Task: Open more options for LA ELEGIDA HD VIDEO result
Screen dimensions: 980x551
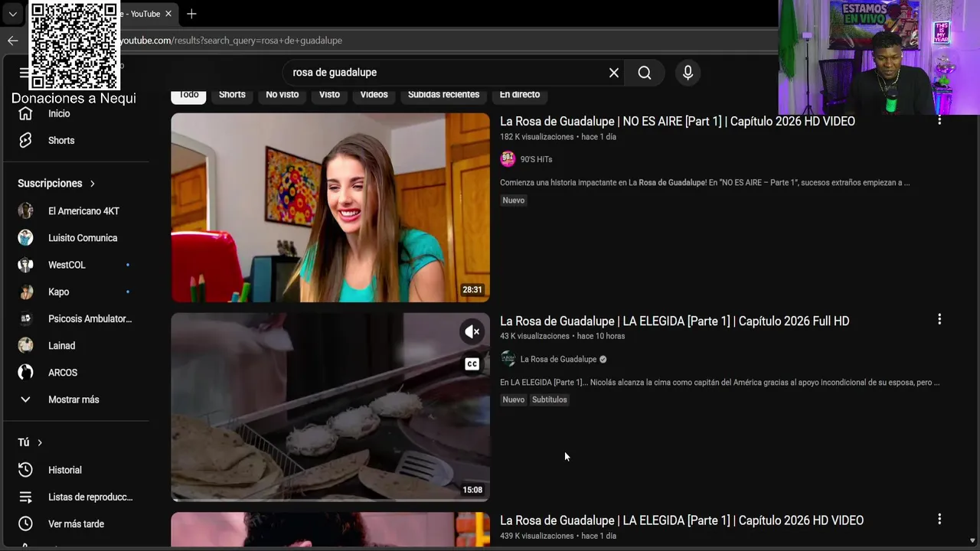Action: point(939,519)
